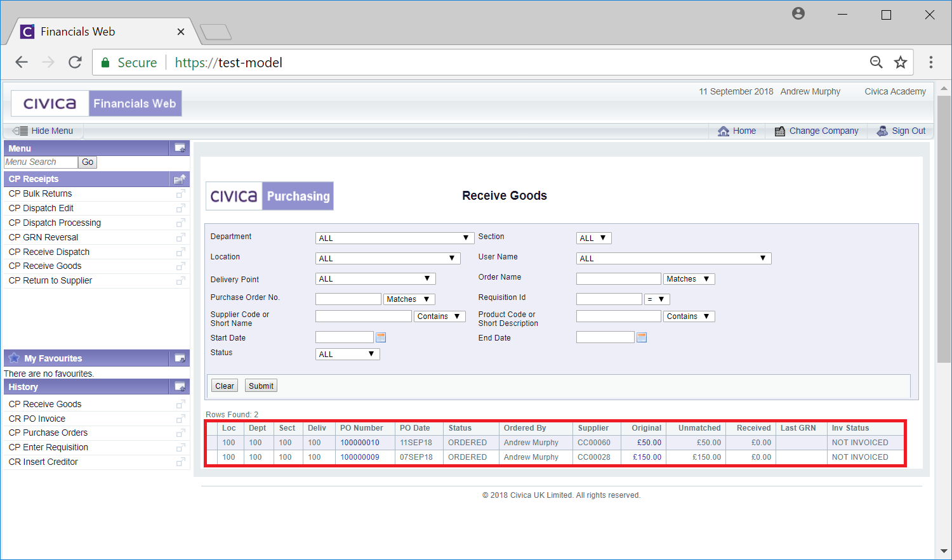Open CP Dispatch Processing new window icon

coord(181,223)
